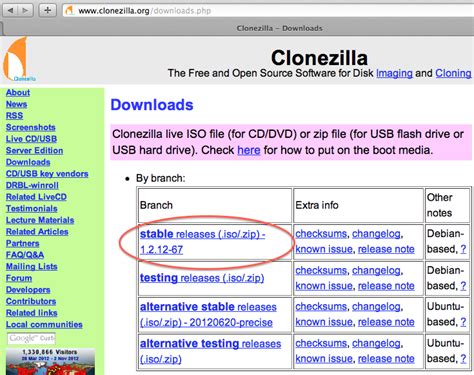Open the RSS sidebar link

14,116
